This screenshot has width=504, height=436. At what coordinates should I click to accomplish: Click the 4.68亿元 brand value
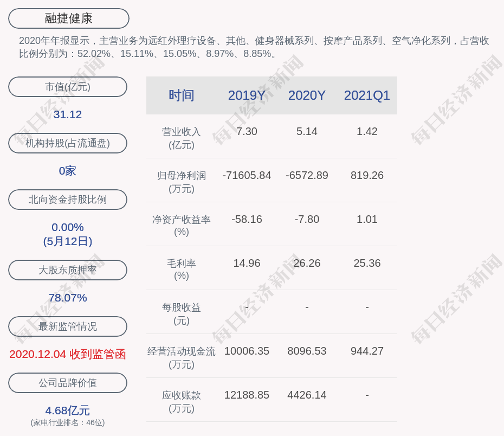coord(68,411)
